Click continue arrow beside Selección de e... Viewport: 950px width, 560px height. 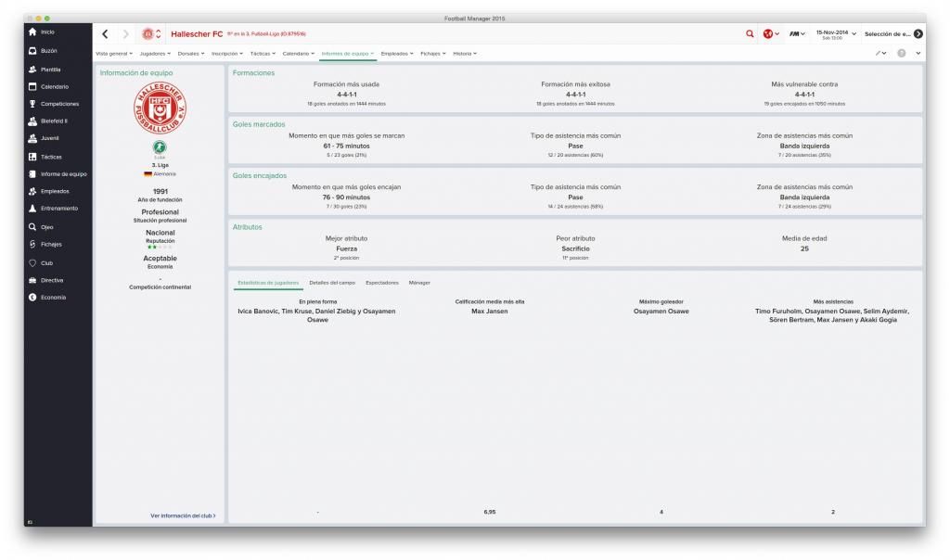coord(918,34)
